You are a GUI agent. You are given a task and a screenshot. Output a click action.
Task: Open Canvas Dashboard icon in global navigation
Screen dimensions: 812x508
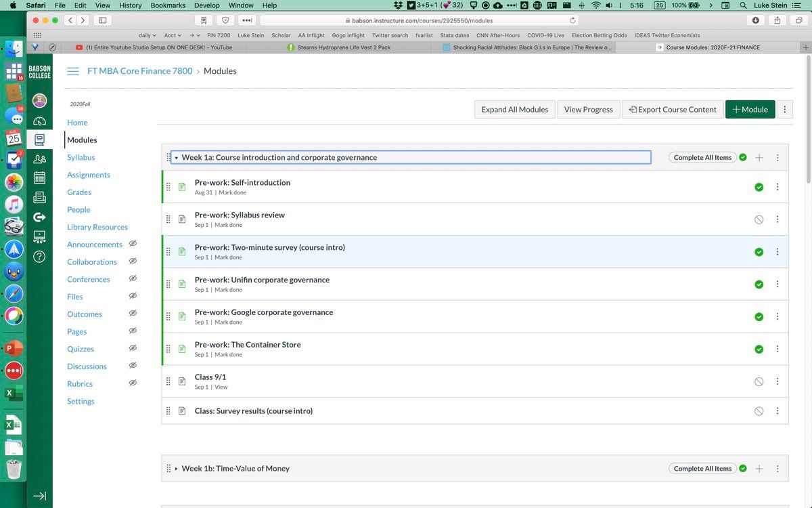39,121
